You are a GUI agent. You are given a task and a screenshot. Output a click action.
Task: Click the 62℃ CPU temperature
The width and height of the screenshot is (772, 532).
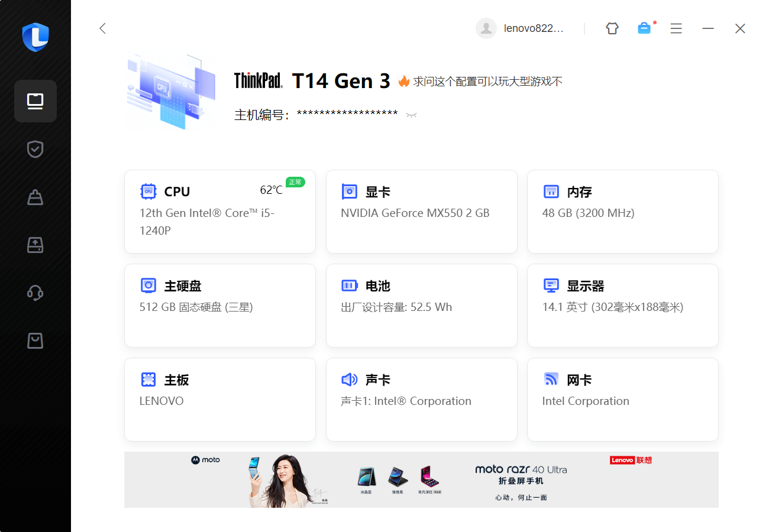coord(272,190)
